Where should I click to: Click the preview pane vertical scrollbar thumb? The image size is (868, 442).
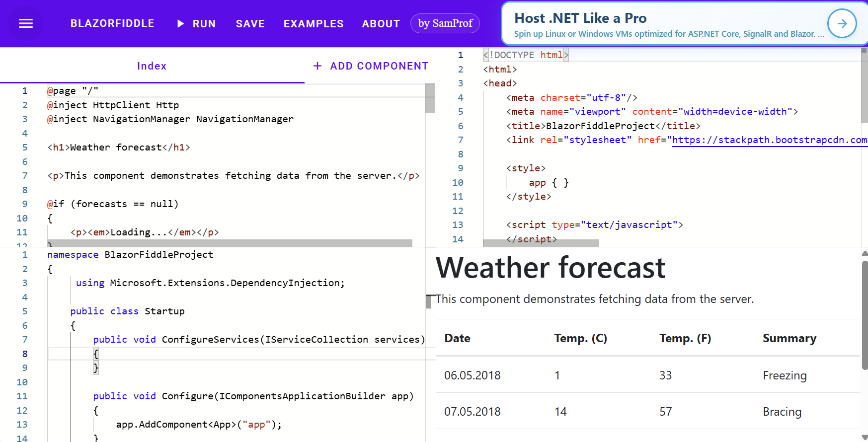pyautogui.click(x=865, y=315)
